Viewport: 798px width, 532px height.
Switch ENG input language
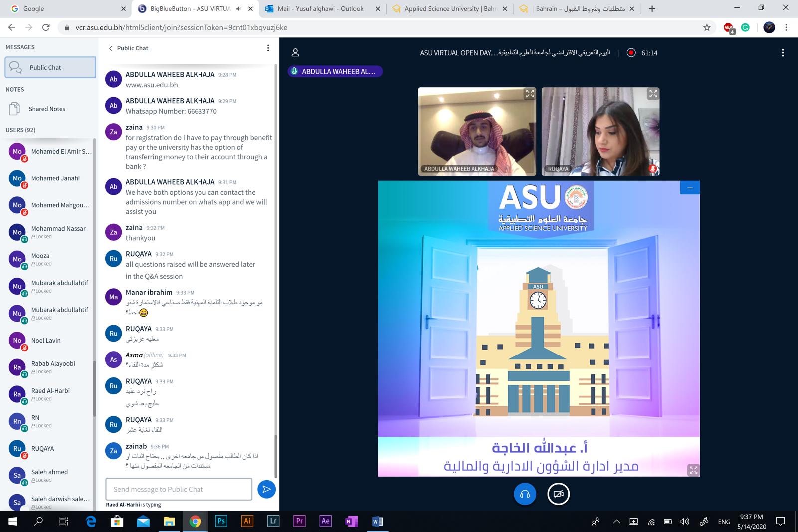[724, 522]
